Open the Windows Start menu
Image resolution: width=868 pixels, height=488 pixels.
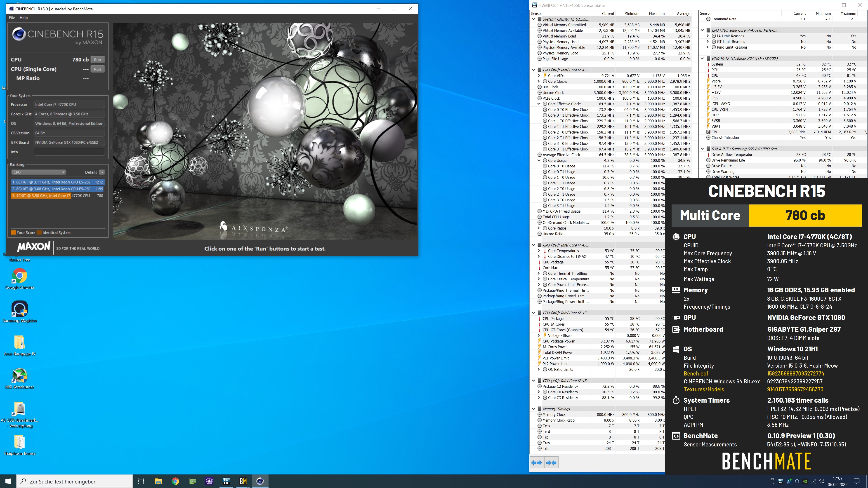[8, 481]
